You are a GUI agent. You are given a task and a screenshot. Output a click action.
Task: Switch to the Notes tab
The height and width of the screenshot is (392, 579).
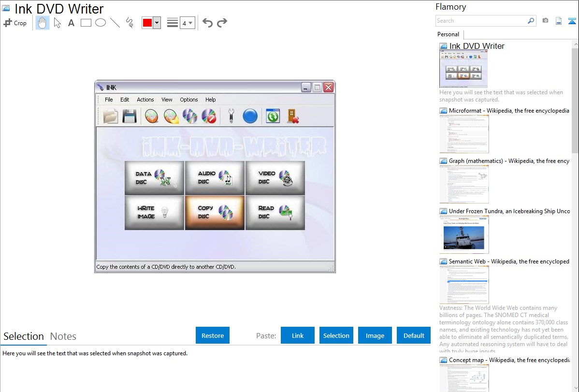(x=63, y=336)
